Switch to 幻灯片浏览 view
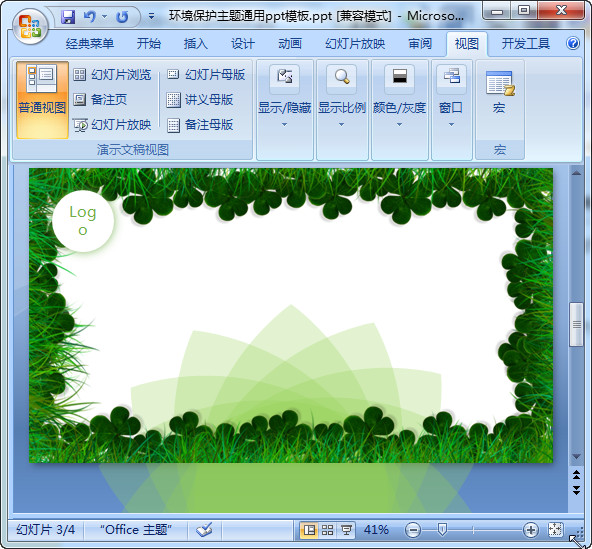The width and height of the screenshot is (592, 549). 112,75
